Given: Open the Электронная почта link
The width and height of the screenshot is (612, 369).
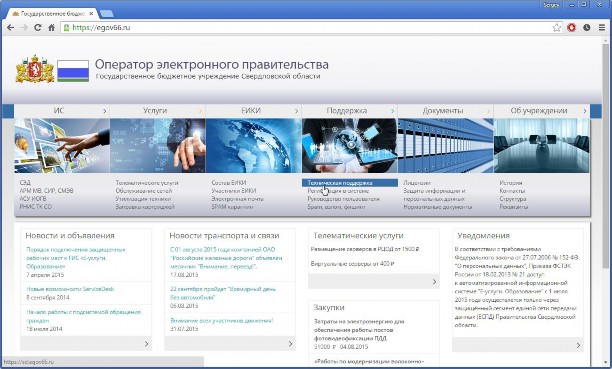Looking at the screenshot, I should (237, 199).
